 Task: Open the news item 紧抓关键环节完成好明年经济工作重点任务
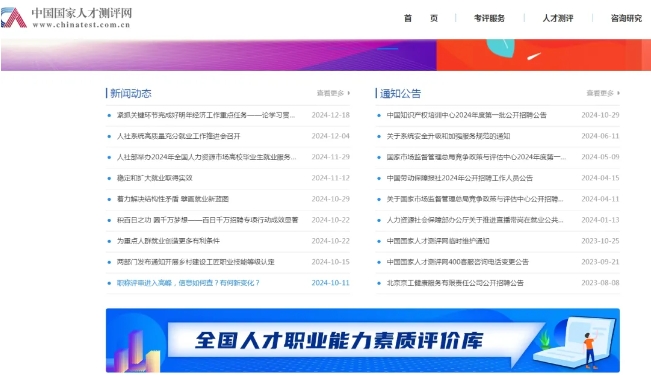[206, 115]
